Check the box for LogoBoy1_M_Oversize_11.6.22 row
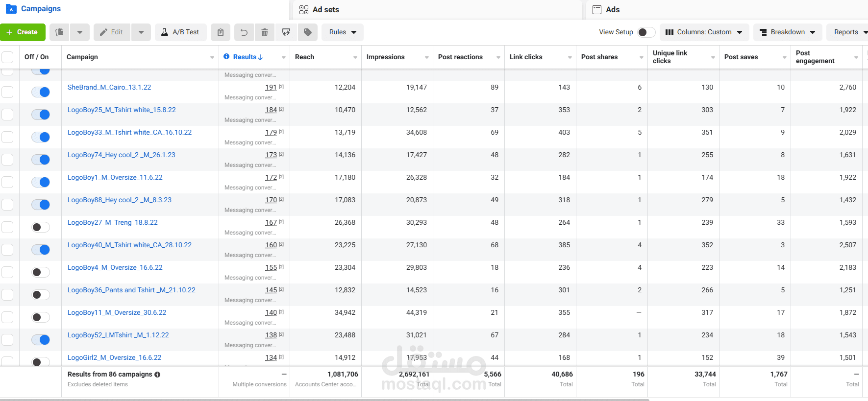This screenshot has width=868, height=401. point(7,182)
